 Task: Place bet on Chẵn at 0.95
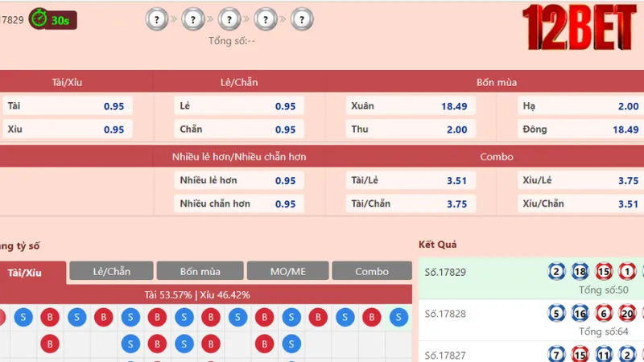[239, 130]
